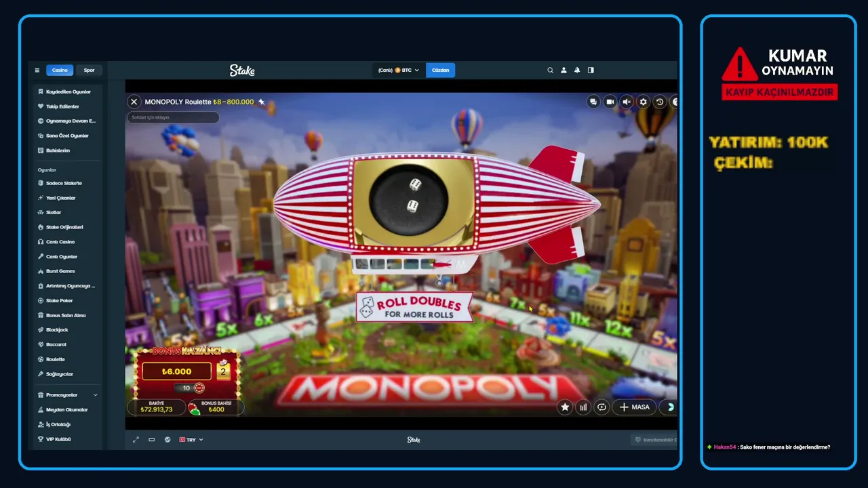
Task: Click the Stake logo in header
Action: tap(242, 70)
